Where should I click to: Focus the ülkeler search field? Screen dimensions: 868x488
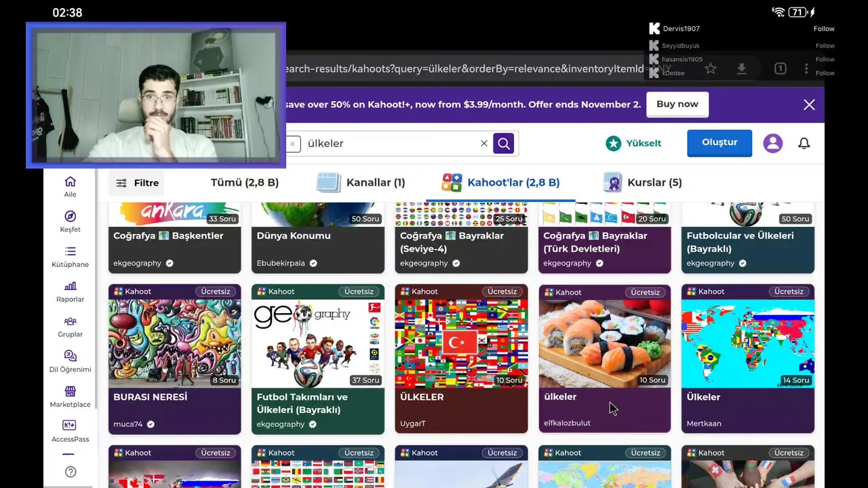click(390, 143)
